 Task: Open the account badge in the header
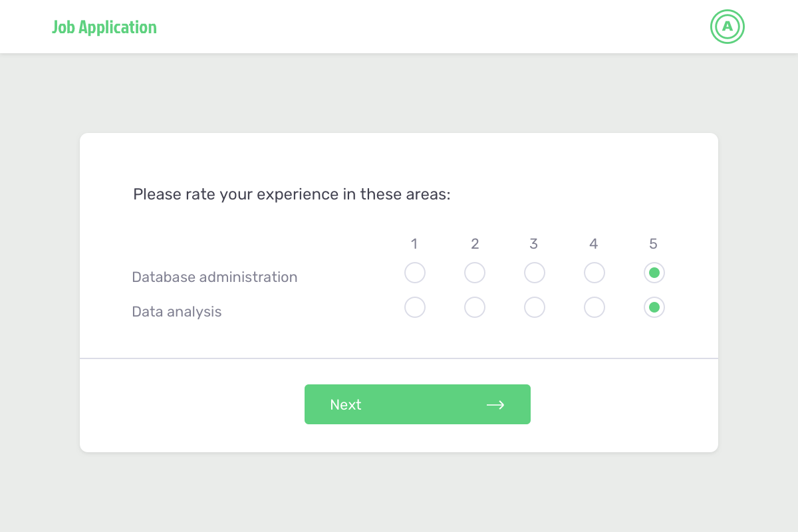[x=727, y=27]
